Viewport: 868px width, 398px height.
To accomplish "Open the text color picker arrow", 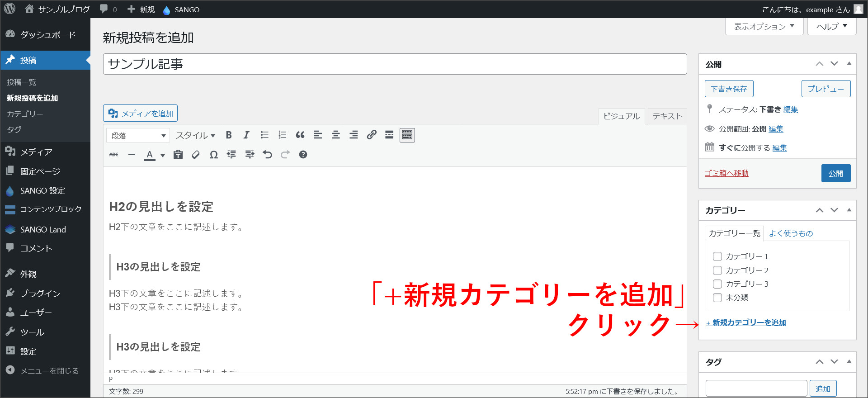I will 163,155.
